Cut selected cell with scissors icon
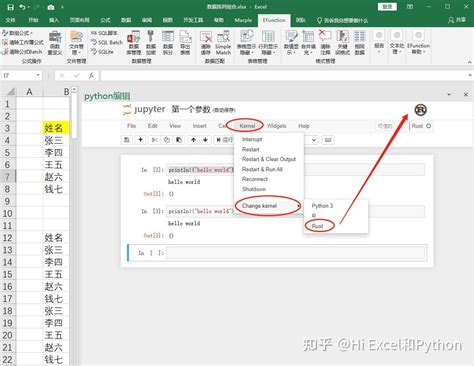 point(154,140)
